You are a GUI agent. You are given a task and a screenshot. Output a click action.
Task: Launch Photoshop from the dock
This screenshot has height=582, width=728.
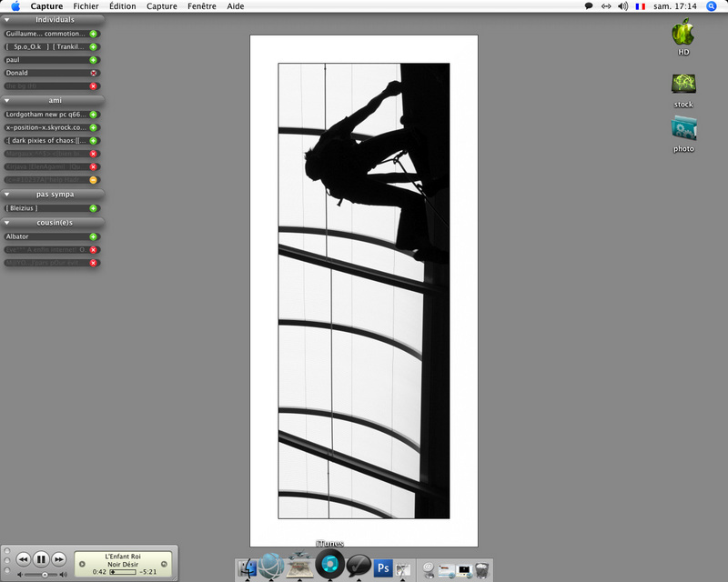[x=383, y=568]
